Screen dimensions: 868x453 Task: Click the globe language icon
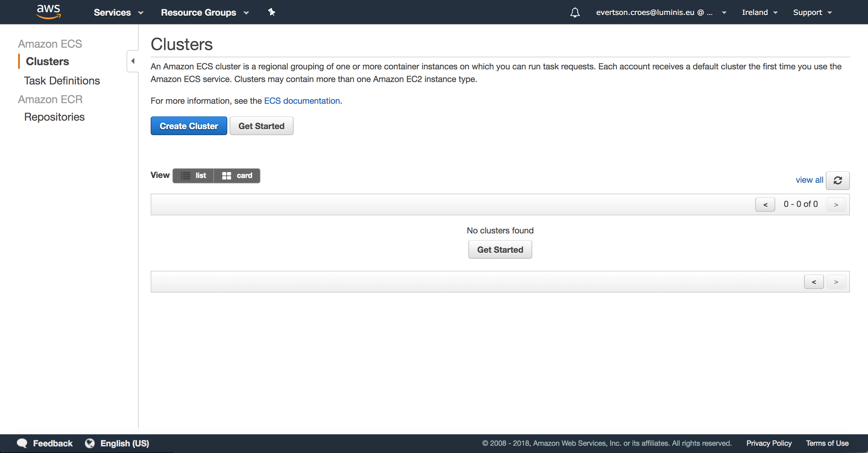click(90, 443)
